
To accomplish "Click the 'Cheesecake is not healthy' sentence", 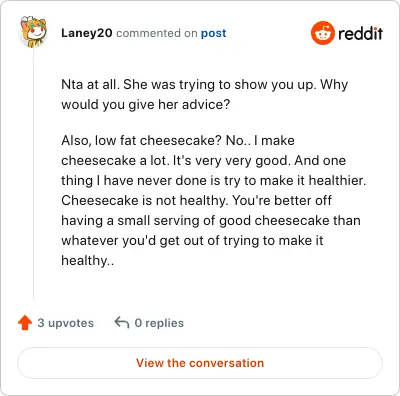I will coord(145,201).
